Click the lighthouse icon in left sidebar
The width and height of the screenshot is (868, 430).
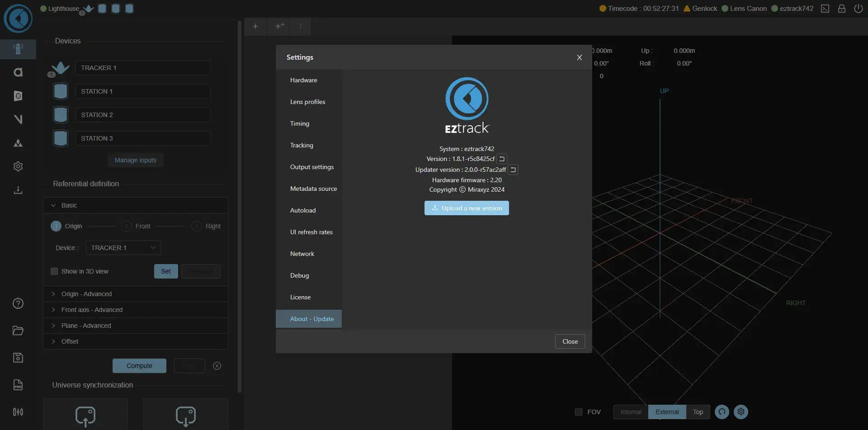pyautogui.click(x=18, y=49)
